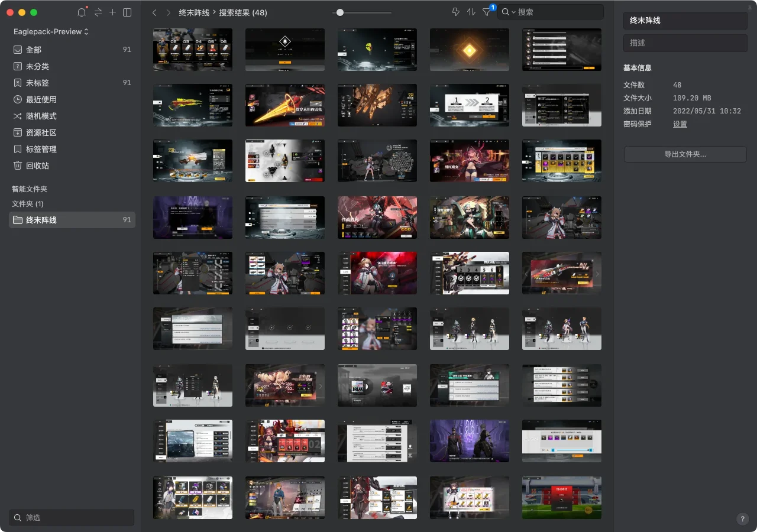Click the 基本信息 heading

coord(638,68)
